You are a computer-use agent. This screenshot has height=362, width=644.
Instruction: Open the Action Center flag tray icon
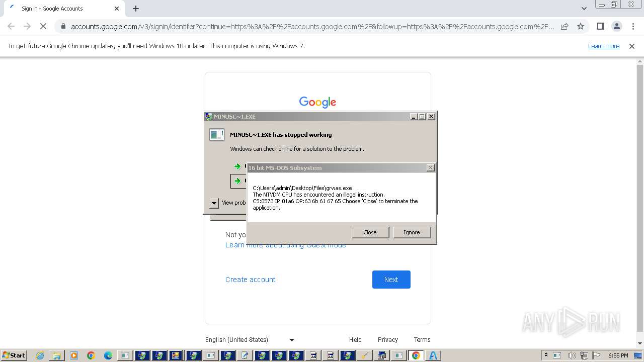(597, 355)
